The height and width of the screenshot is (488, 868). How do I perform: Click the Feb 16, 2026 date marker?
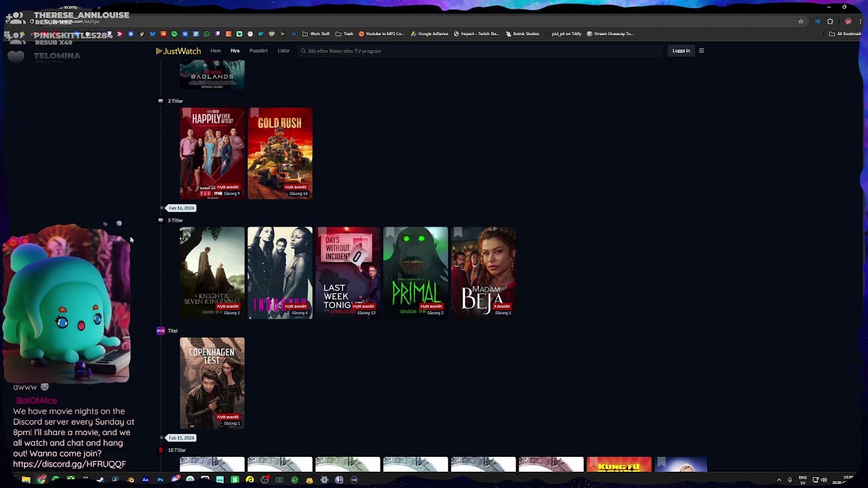(x=181, y=208)
